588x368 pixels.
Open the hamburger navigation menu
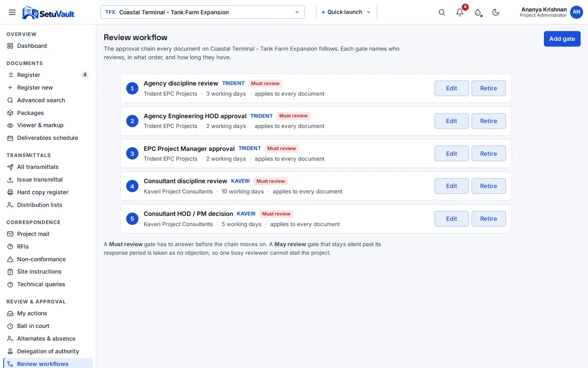12,12
